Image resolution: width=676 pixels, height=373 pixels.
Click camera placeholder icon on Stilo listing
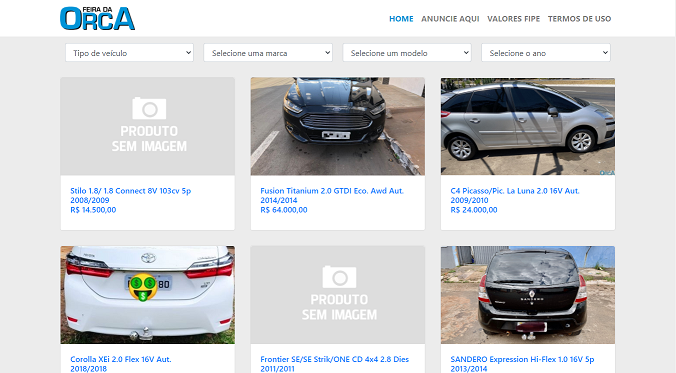coord(149,108)
